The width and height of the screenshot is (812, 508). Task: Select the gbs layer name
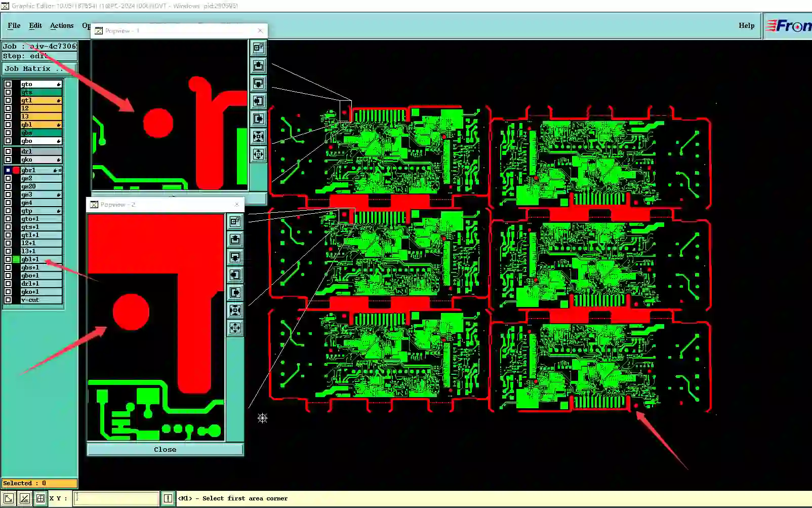(41, 133)
